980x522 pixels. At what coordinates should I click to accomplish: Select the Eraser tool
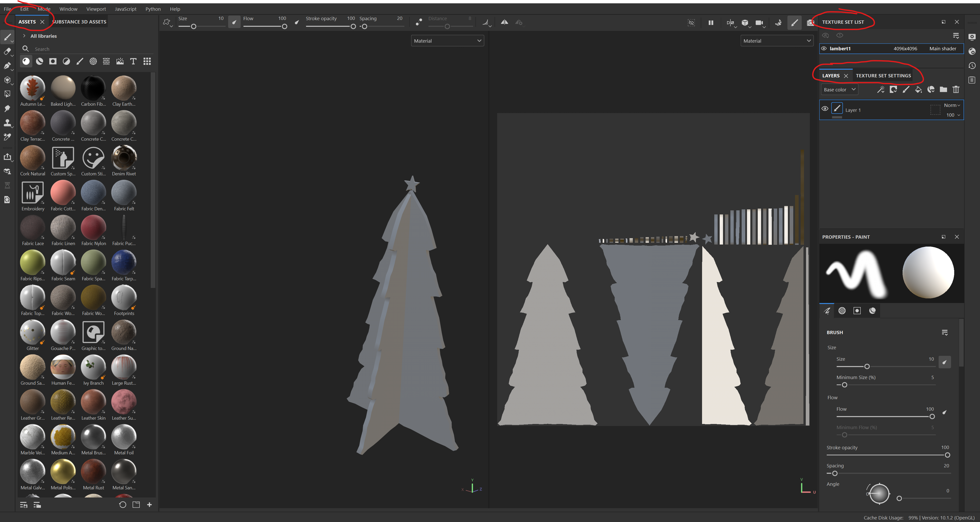(7, 51)
